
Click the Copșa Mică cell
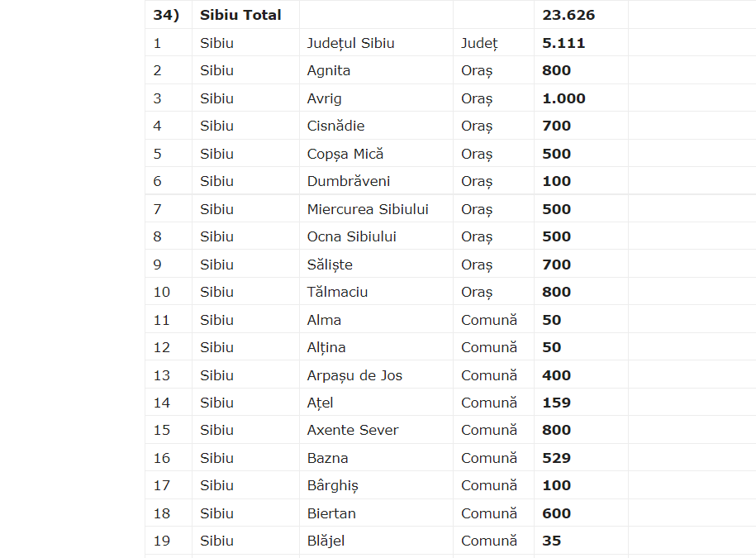point(345,154)
